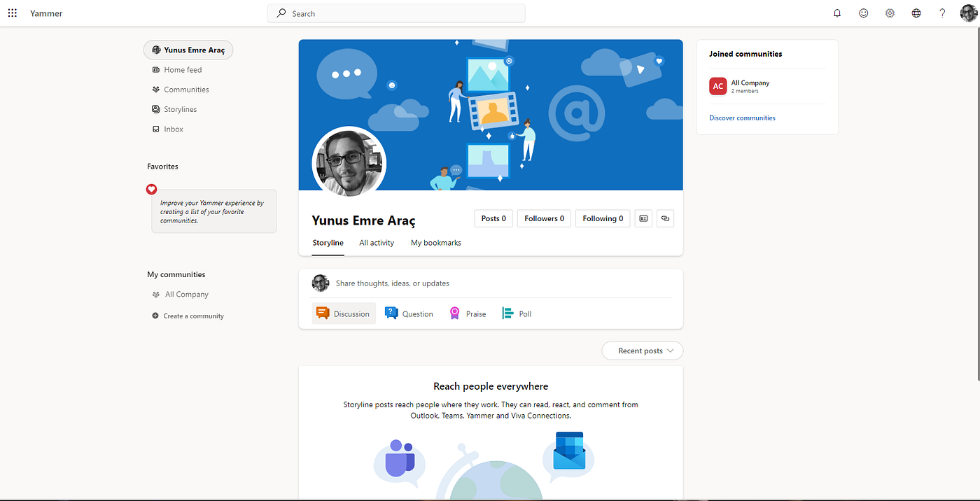The image size is (980, 501).
Task: Click the profile name Yunus Emre Araç heading
Action: (x=364, y=220)
